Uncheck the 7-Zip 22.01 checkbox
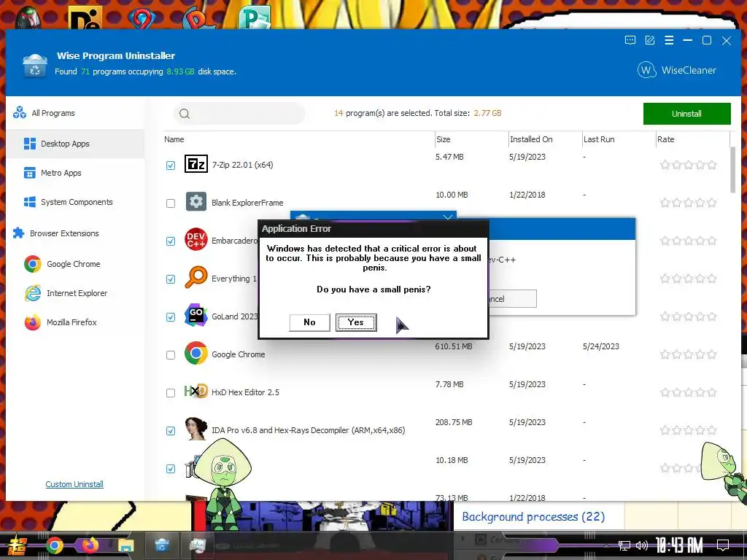Screen dimensions: 747x560 171,166
